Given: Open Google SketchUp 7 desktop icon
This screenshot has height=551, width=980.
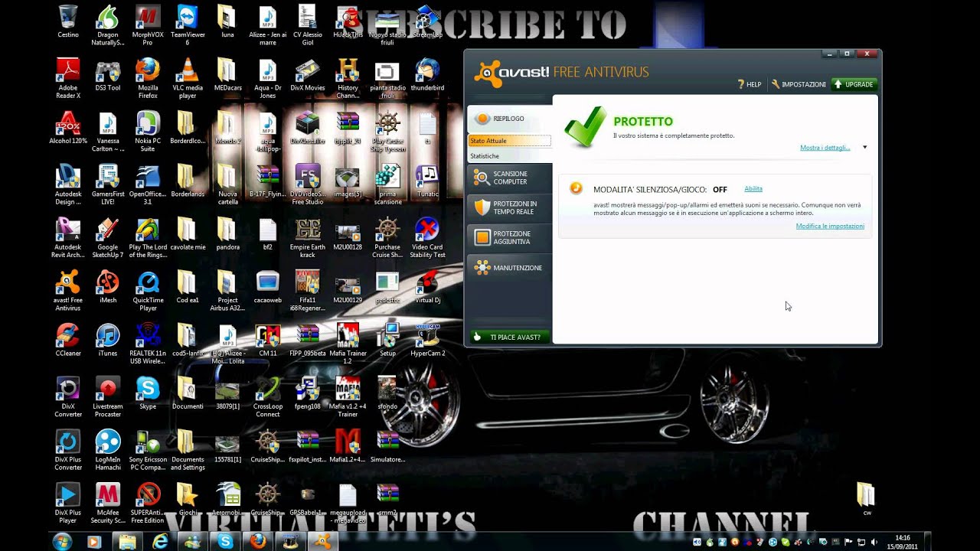Looking at the screenshot, I should point(108,238).
